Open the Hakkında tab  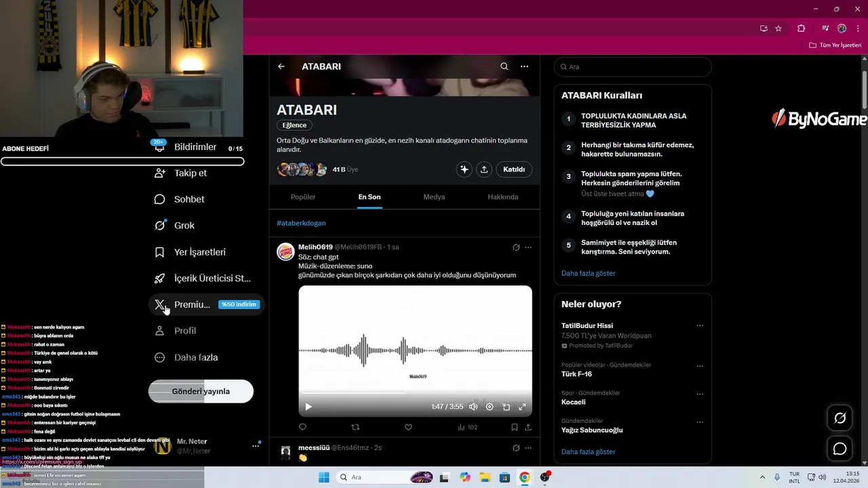pyautogui.click(x=502, y=197)
